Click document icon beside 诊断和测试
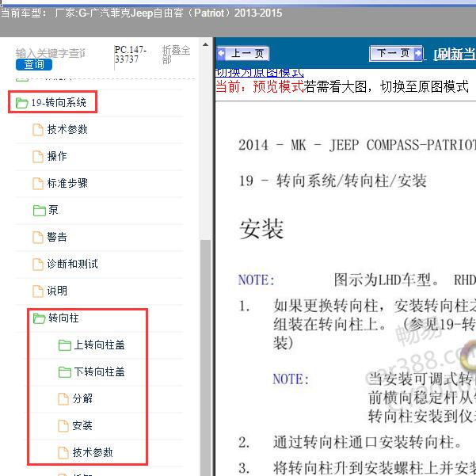Screen dimensions: 476x476 click(x=38, y=264)
